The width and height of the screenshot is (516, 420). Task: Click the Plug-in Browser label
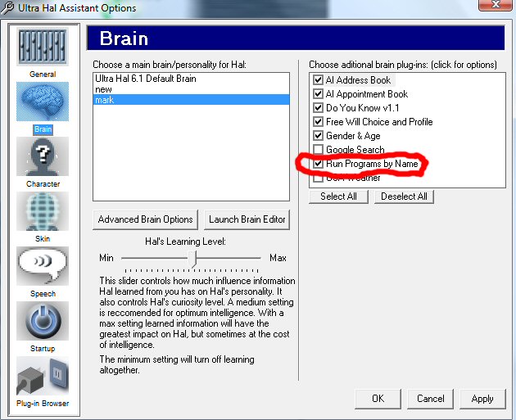(x=43, y=404)
